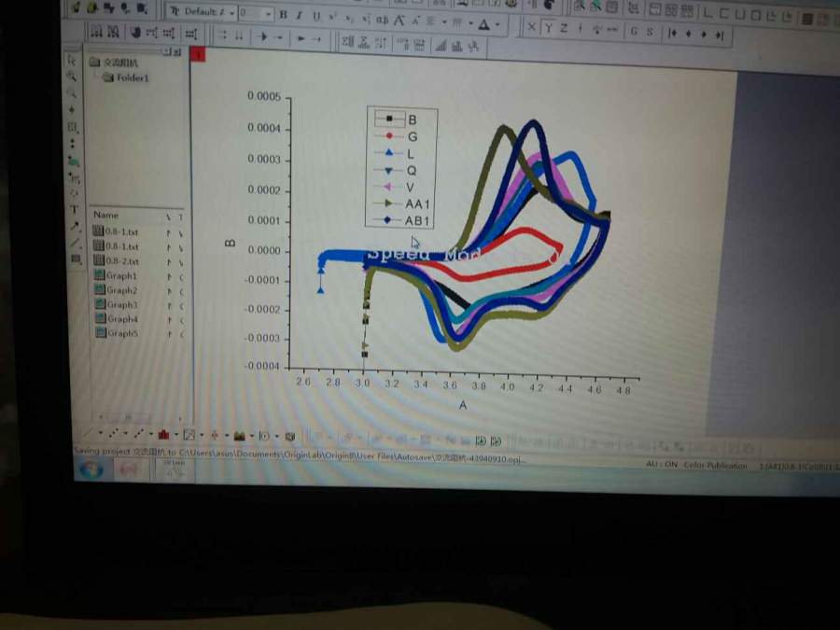Select the Zoom In tool
The image size is (840, 630).
(x=71, y=77)
